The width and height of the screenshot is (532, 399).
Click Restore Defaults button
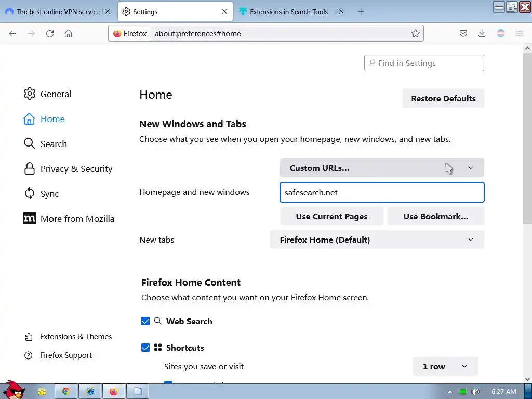[x=443, y=98]
